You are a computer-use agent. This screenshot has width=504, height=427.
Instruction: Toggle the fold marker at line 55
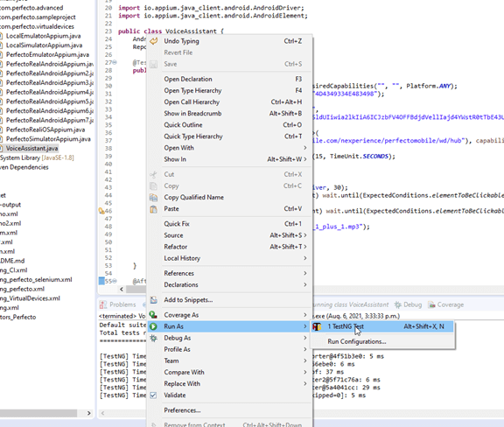[x=115, y=281]
